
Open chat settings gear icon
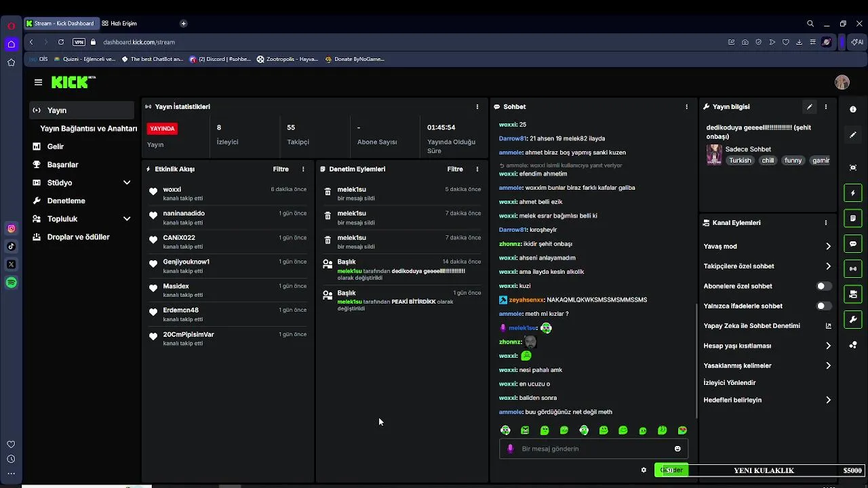coord(644,470)
